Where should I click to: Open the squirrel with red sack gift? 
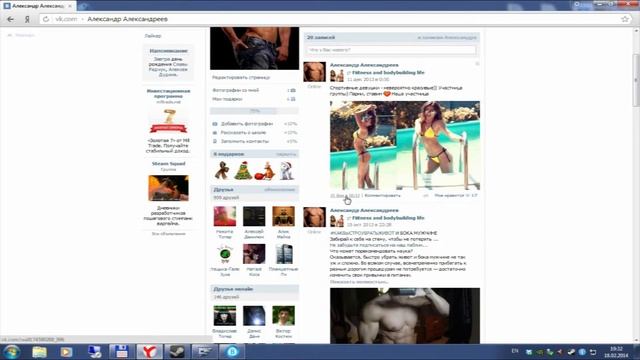point(264,171)
